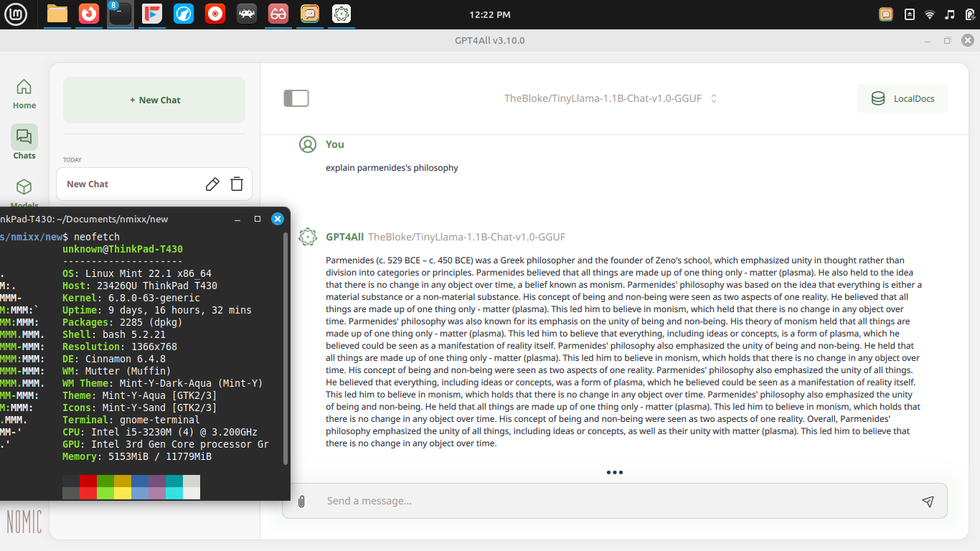The image size is (980, 551).
Task: Select the New Chat conversation entry
Action: pyautogui.click(x=154, y=184)
